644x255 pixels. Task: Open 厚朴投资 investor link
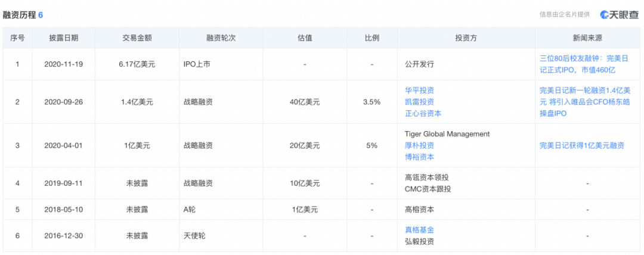419,145
